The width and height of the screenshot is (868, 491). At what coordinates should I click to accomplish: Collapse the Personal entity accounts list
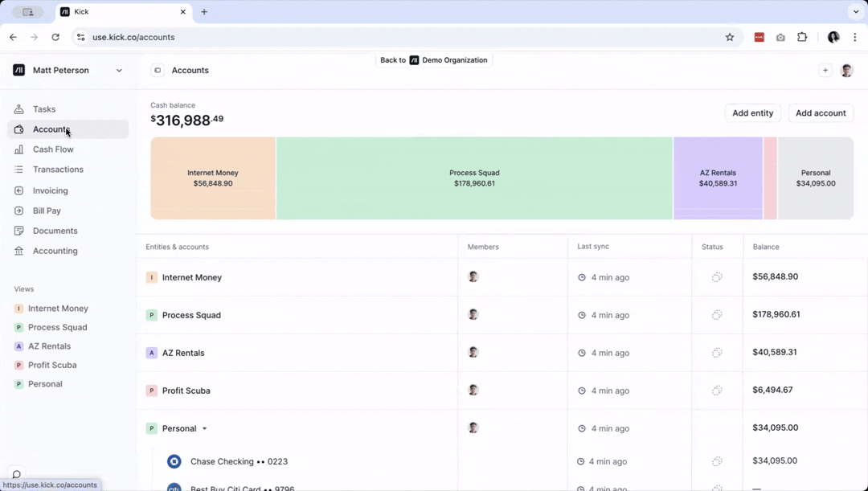click(205, 429)
